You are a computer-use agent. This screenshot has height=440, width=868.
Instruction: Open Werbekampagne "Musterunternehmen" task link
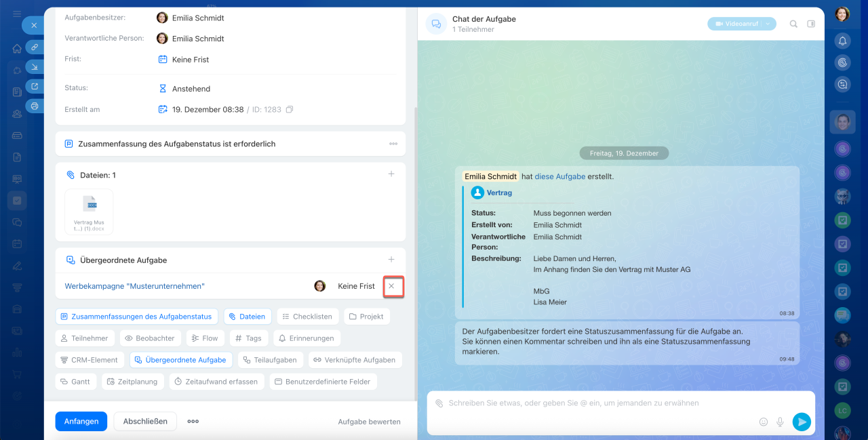[134, 286]
